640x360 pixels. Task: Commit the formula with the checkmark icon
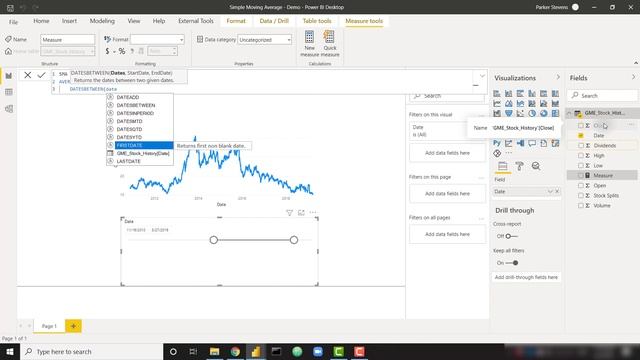[41, 75]
